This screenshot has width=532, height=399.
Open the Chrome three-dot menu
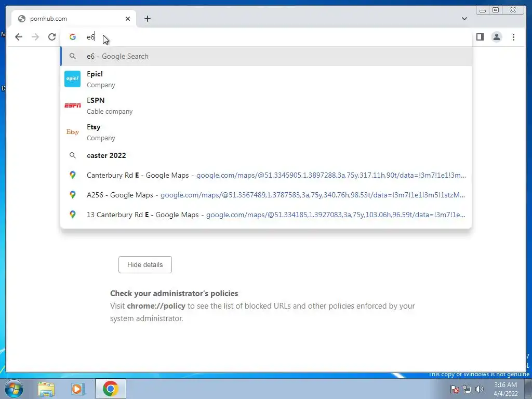(513, 37)
